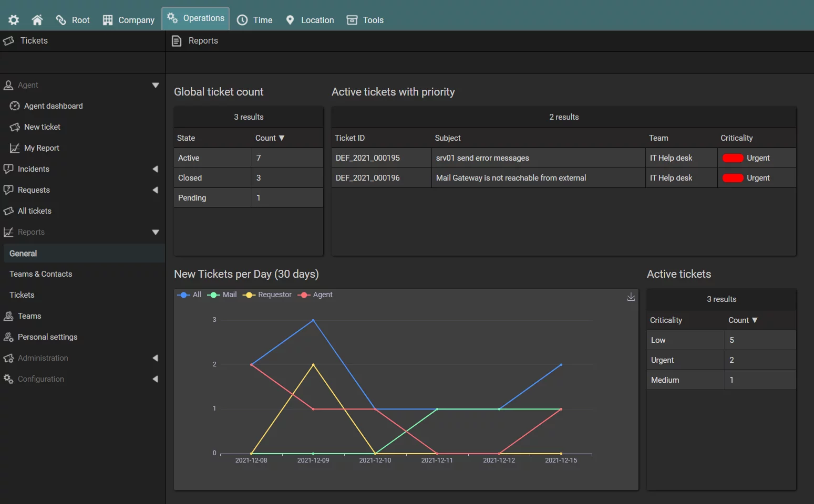
Task: Download the New Tickets per Day chart
Action: coord(631,297)
